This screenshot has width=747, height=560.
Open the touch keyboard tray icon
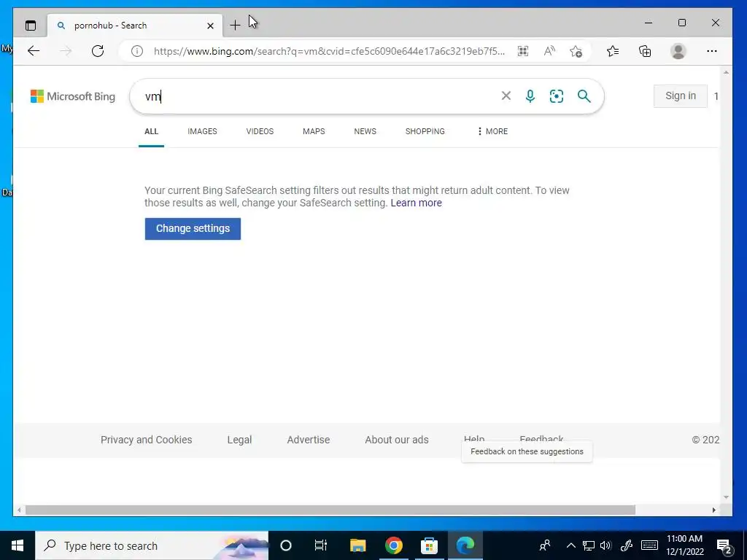(649, 545)
